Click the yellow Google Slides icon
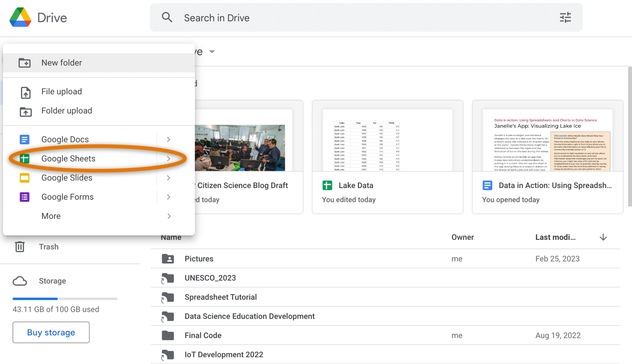This screenshot has width=632, height=364. click(25, 178)
